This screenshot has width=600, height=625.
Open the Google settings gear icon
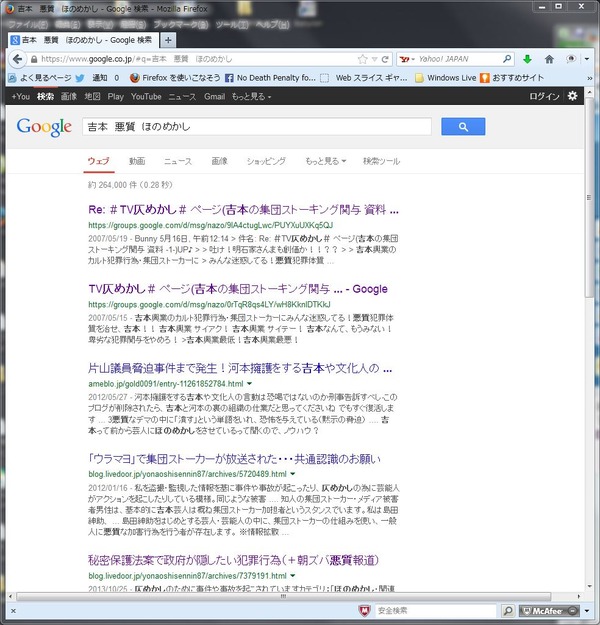572,96
